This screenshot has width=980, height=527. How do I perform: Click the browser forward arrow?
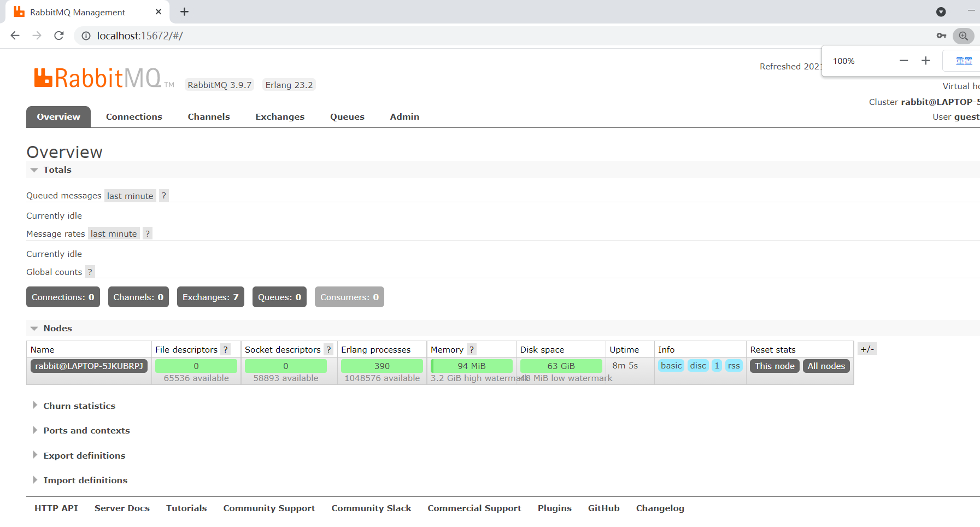tap(37, 36)
